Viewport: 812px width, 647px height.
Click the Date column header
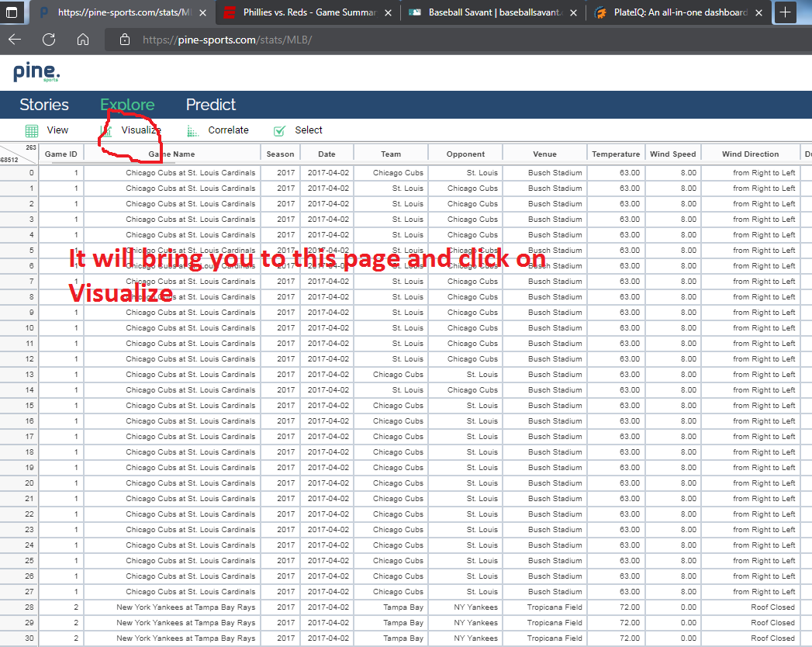click(x=327, y=154)
